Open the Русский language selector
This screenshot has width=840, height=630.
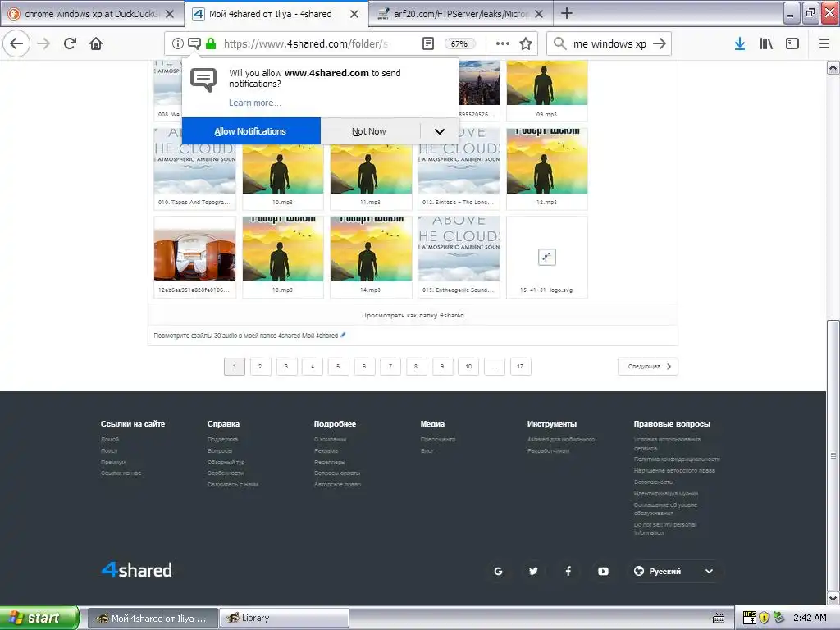click(x=674, y=571)
